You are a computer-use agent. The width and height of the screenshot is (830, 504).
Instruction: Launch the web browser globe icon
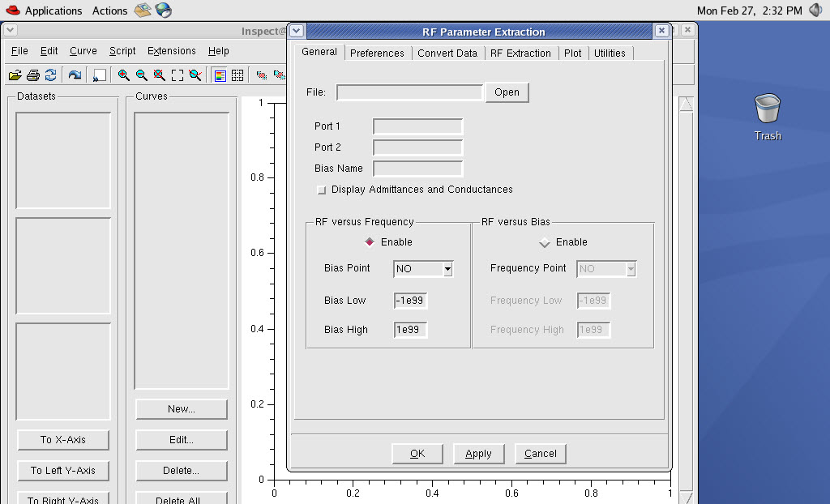tap(163, 10)
